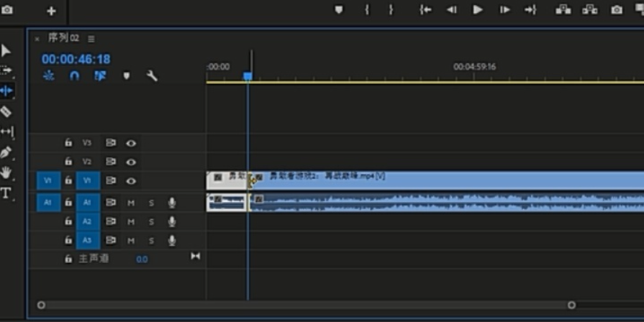Toggle lock on track V2
This screenshot has width=644, height=322.
68,162
